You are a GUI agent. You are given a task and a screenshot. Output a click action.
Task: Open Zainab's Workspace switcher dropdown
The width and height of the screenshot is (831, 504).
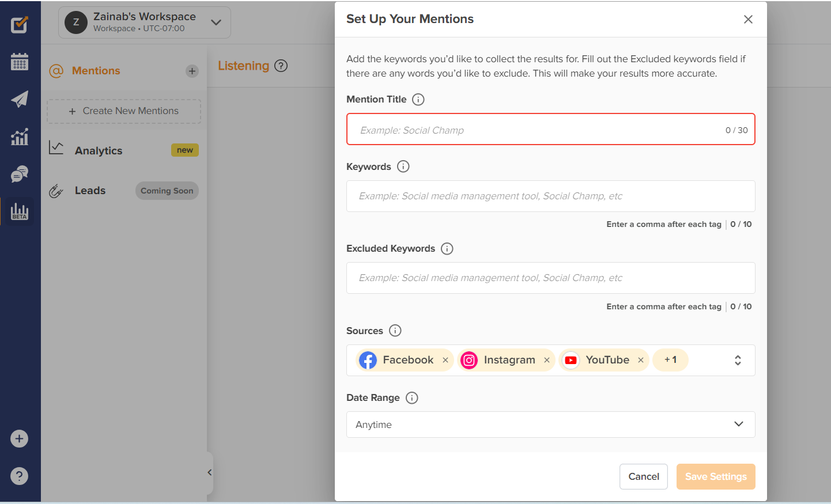(144, 22)
